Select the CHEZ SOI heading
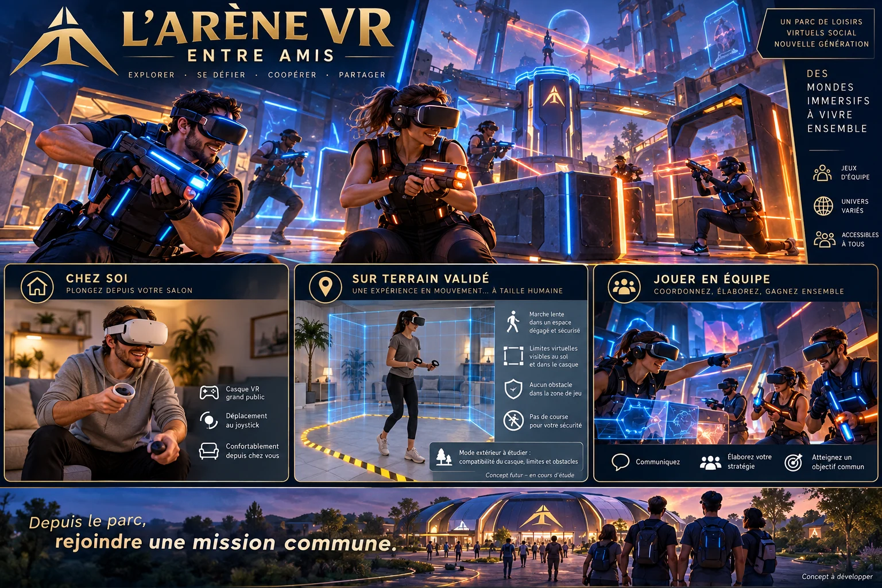 point(97,278)
